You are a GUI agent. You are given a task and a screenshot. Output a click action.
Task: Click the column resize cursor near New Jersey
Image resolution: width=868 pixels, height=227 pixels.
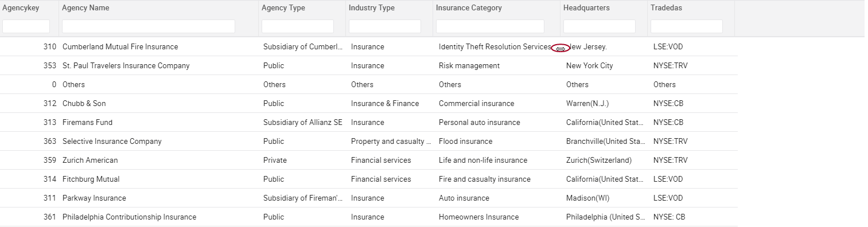pos(560,49)
